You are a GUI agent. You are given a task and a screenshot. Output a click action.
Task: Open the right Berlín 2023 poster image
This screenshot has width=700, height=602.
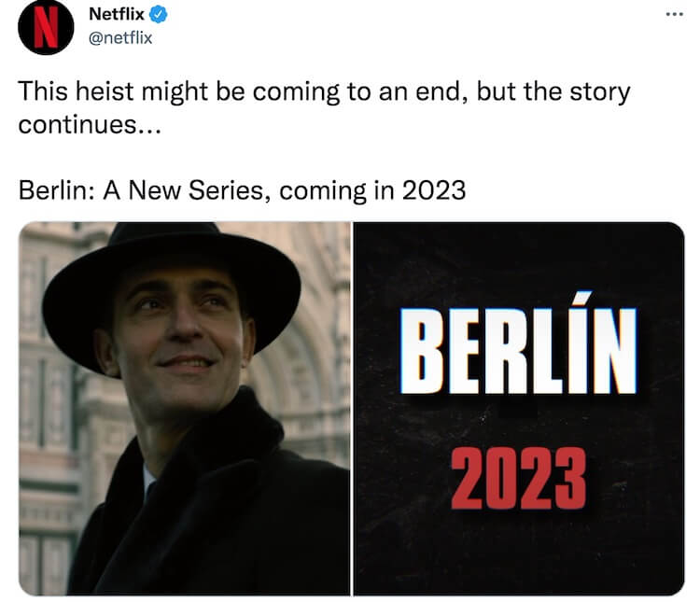519,409
